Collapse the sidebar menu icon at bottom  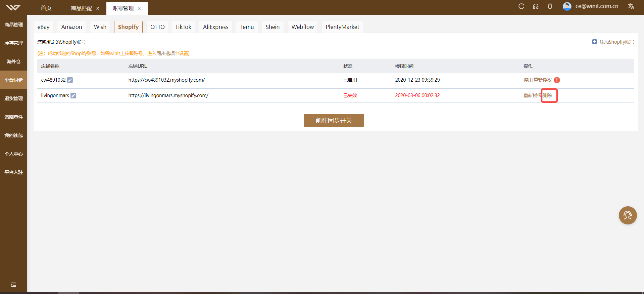coord(13,285)
